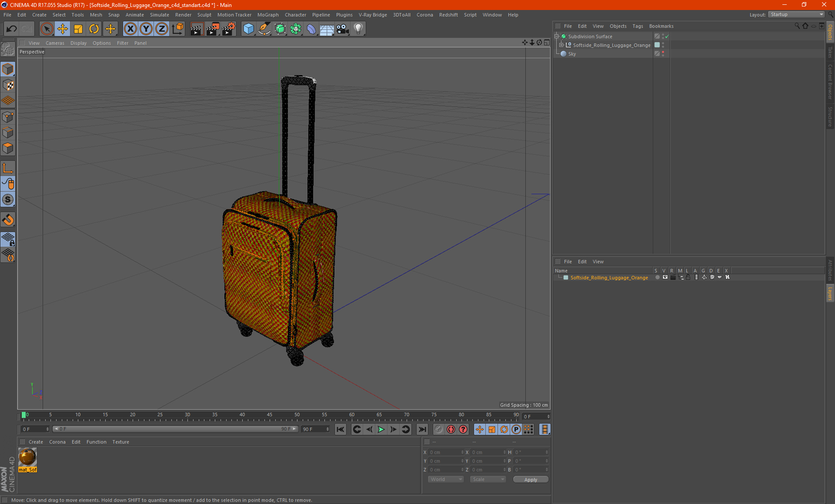The image size is (835, 504).
Task: Toggle Snap enable icon
Action: coord(8,199)
